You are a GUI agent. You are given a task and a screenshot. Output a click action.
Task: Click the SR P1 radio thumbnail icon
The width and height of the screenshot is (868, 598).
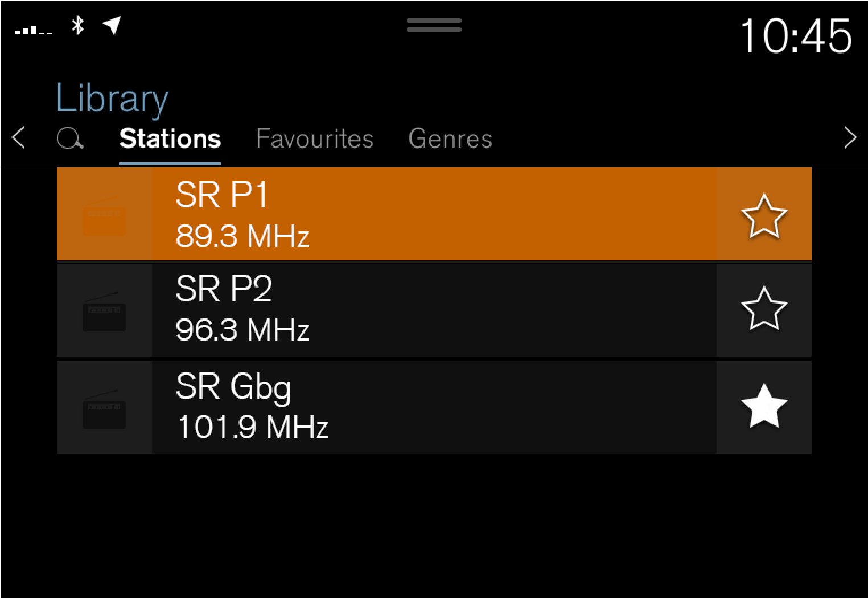coord(104,215)
